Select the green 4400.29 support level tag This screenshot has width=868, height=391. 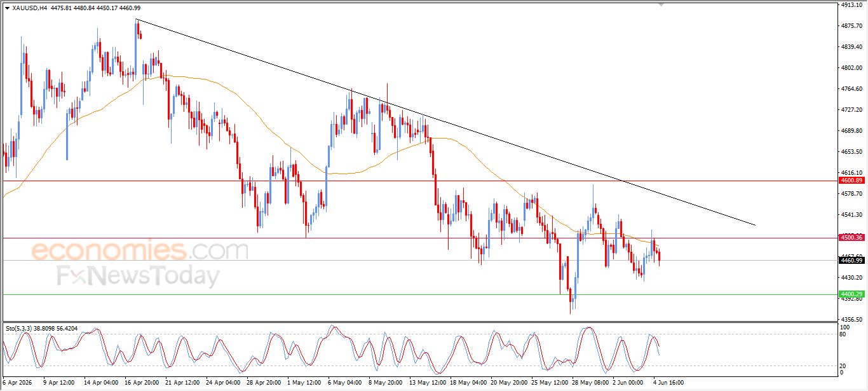(x=851, y=294)
